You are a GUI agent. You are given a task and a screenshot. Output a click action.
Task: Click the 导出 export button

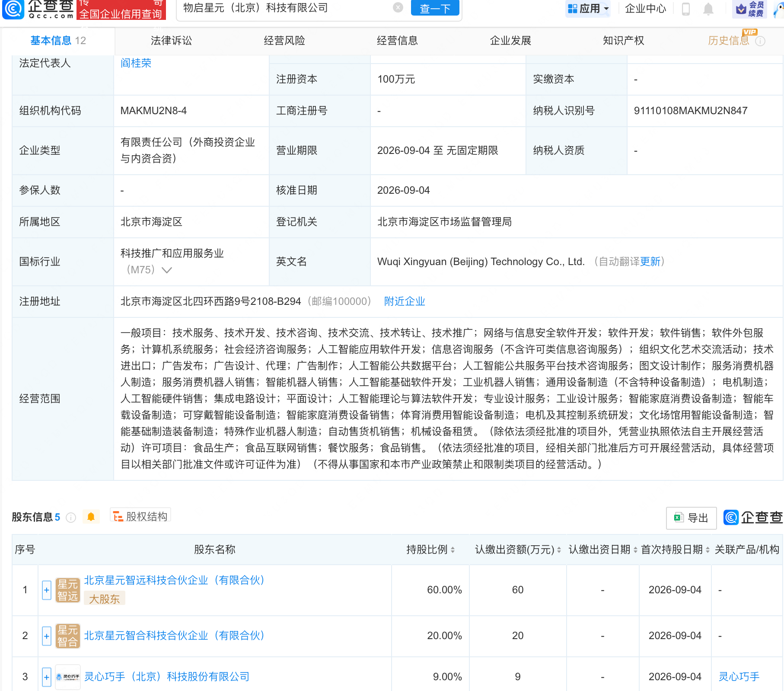coord(692,518)
